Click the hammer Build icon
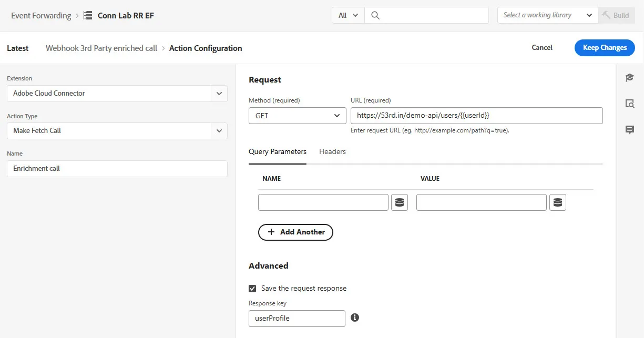Image resolution: width=644 pixels, height=338 pixels. tap(606, 15)
